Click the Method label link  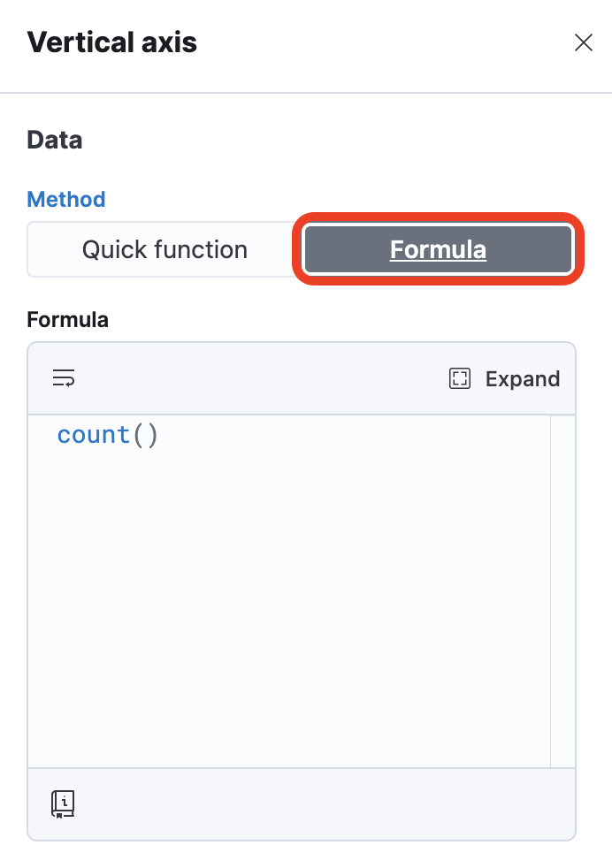click(x=66, y=199)
